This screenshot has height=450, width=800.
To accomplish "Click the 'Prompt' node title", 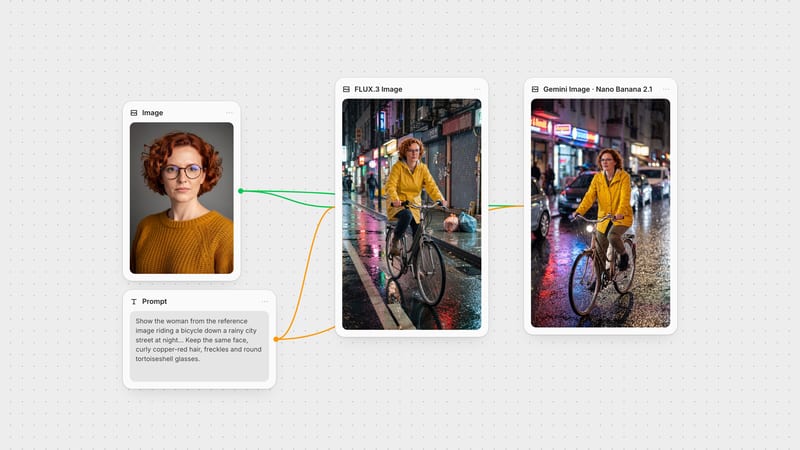I will tap(154, 302).
